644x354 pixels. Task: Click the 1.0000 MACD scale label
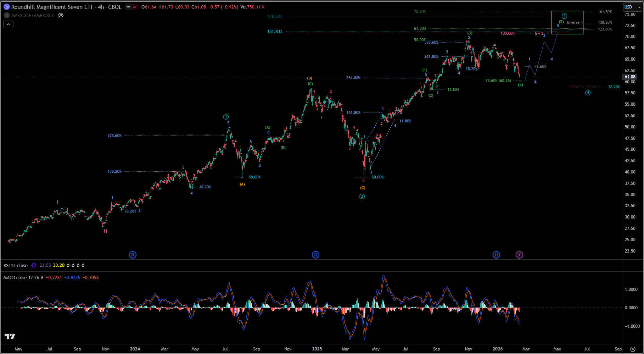coord(631,289)
